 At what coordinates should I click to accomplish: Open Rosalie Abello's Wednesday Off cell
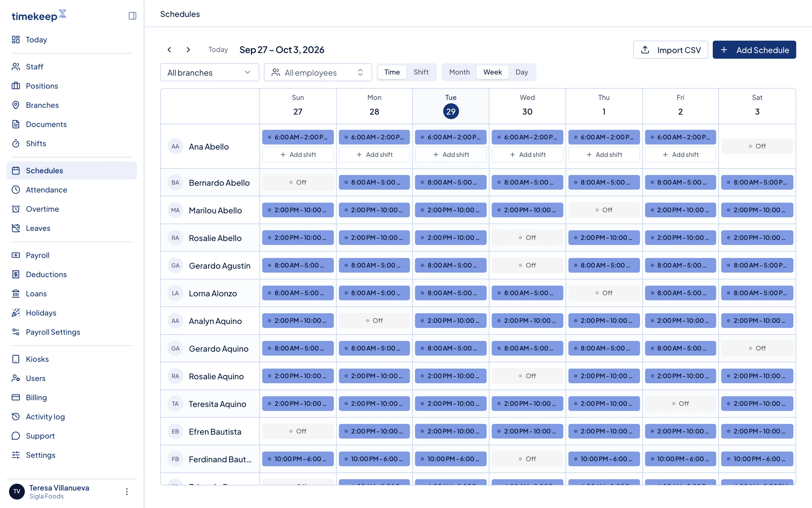pyautogui.click(x=527, y=238)
